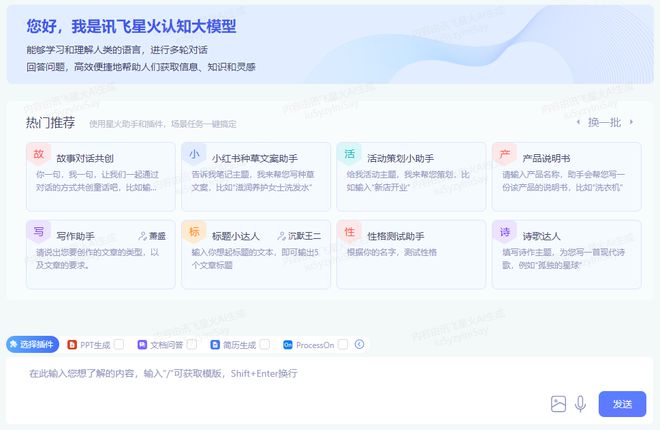Click the 小 icon of 小红书种草文案助手
Image resolution: width=660 pixels, height=430 pixels.
click(x=194, y=154)
